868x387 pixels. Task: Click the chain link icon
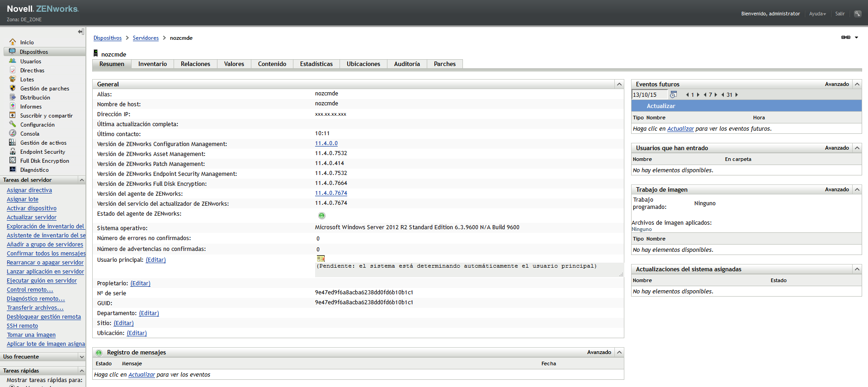(x=845, y=38)
